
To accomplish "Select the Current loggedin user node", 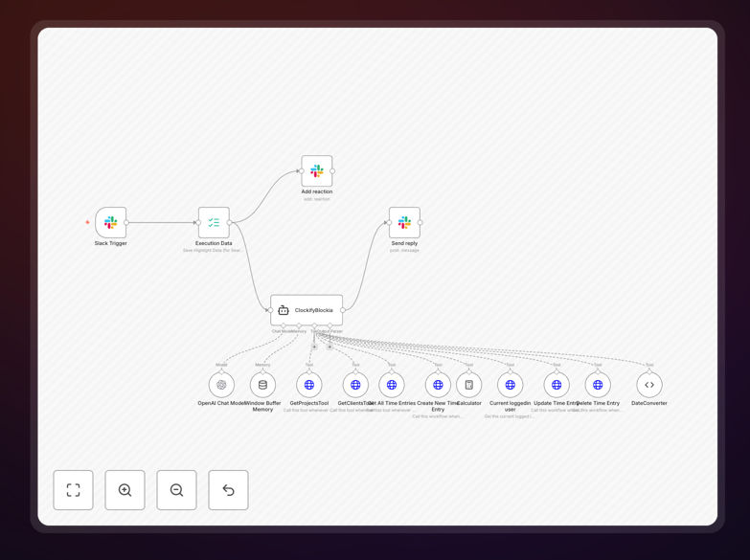I will coord(511,385).
